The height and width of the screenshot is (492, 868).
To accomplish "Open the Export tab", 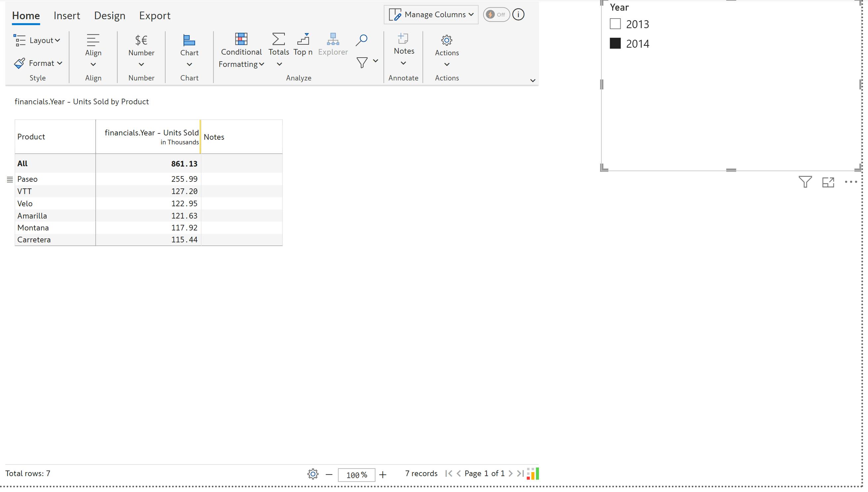I will click(x=154, y=16).
